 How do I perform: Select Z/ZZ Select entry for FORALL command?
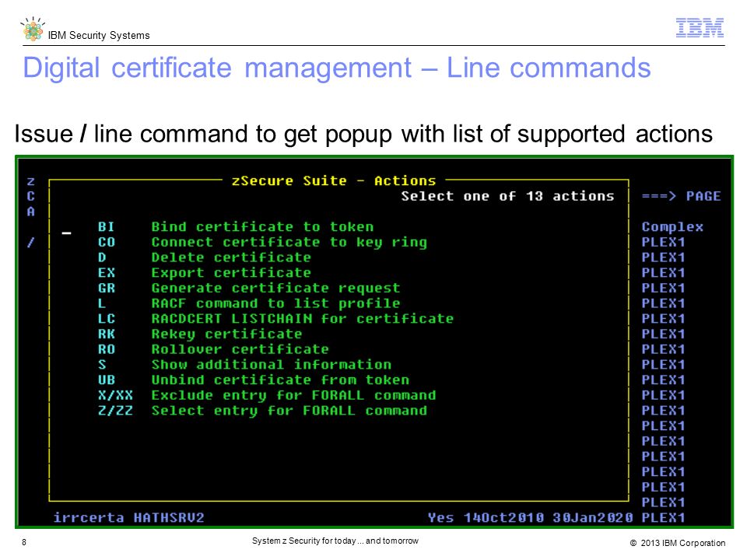(262, 410)
